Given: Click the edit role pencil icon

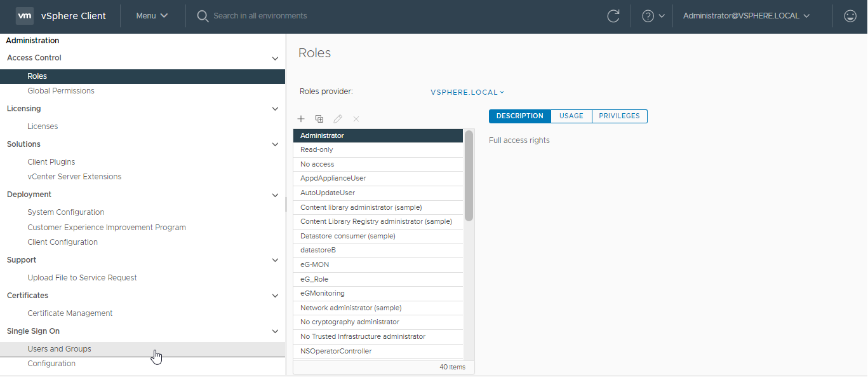Looking at the screenshot, I should (x=338, y=119).
